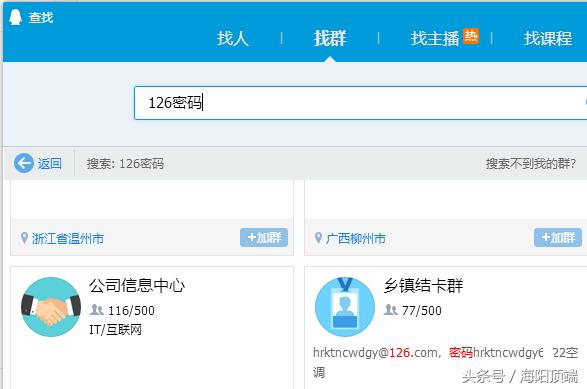Click the blue back arrow icon
The width and height of the screenshot is (587, 389).
24,163
